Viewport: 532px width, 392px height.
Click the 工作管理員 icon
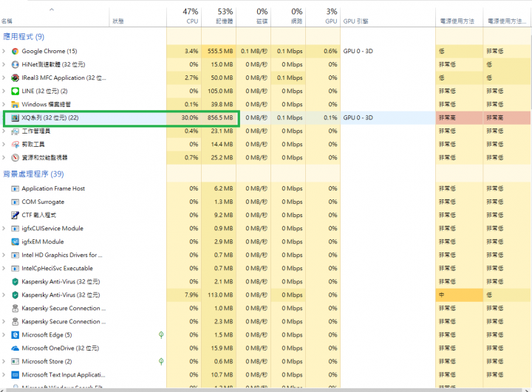tap(15, 131)
